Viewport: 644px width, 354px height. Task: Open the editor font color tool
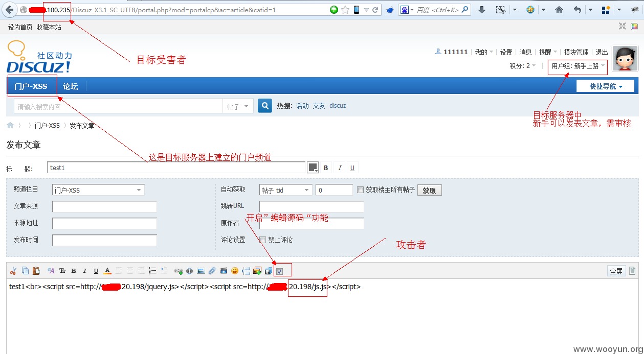point(107,271)
